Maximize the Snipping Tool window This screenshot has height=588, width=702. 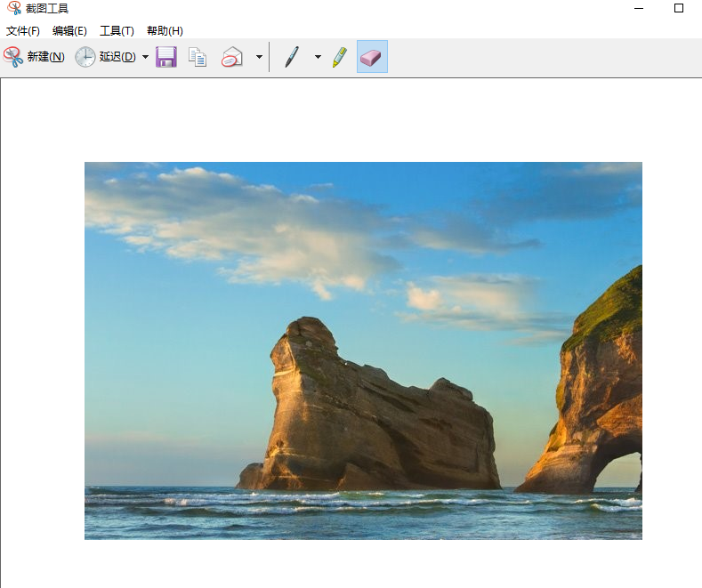tap(679, 8)
